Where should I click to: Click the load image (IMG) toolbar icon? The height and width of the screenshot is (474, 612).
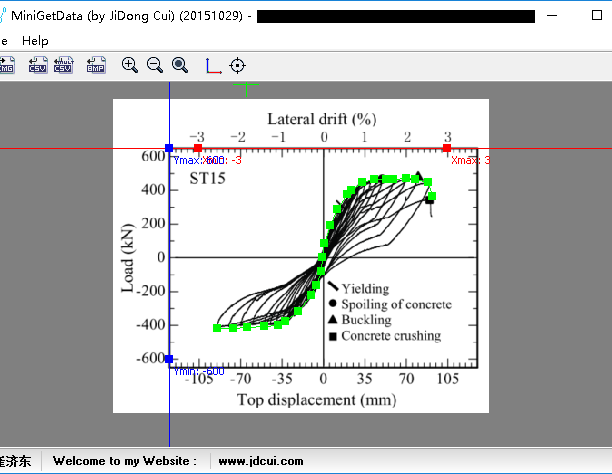click(x=7, y=66)
